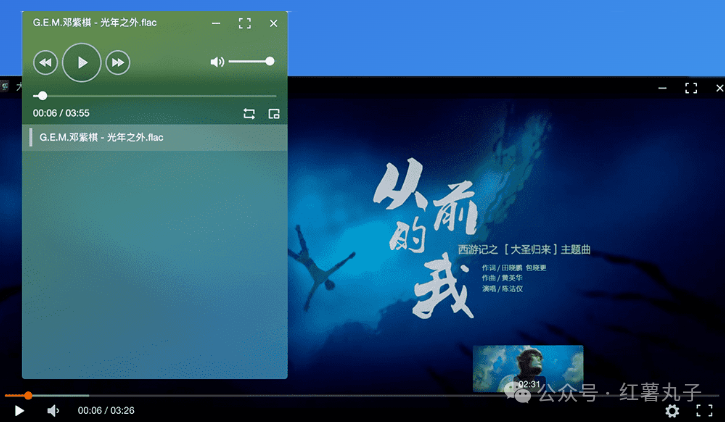Viewport: 725px width, 422px height.
Task: Close the music player window
Action: click(x=274, y=23)
